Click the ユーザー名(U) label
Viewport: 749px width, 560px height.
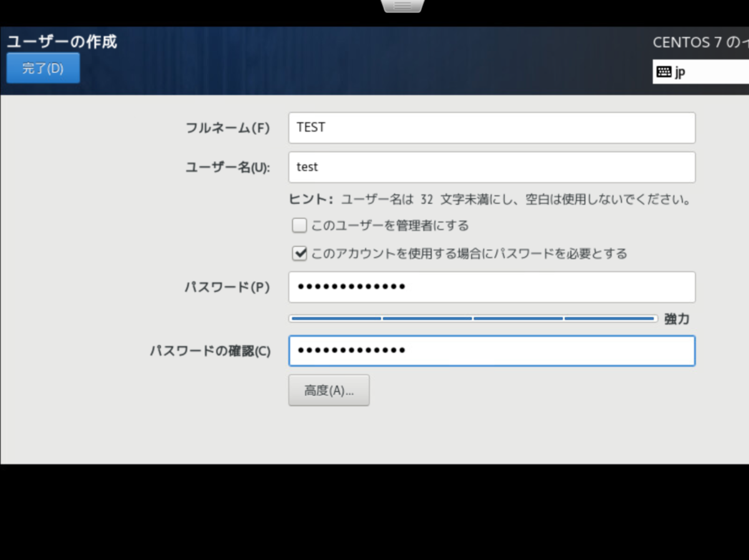coord(227,167)
